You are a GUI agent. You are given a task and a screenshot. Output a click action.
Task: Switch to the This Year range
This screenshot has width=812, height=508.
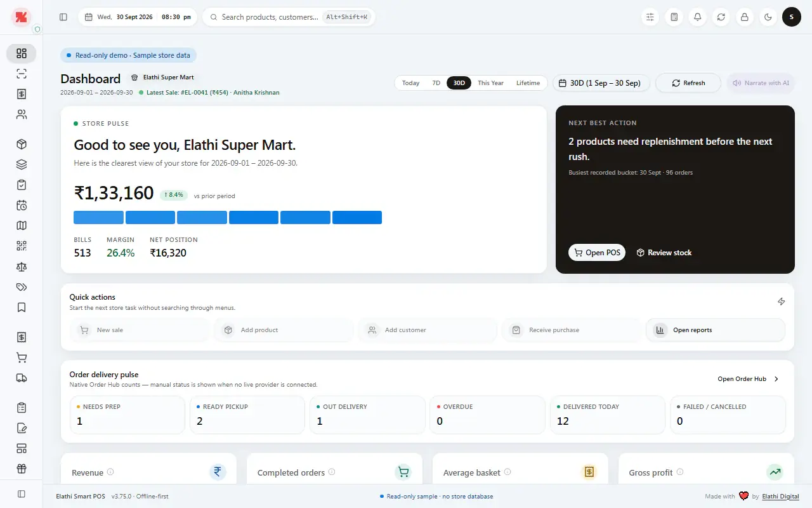coord(490,83)
